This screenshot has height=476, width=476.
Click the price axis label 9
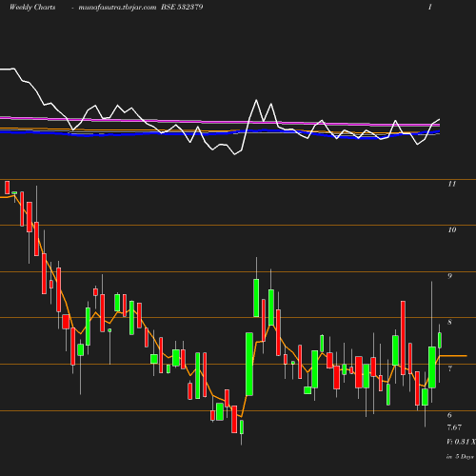point(449,276)
